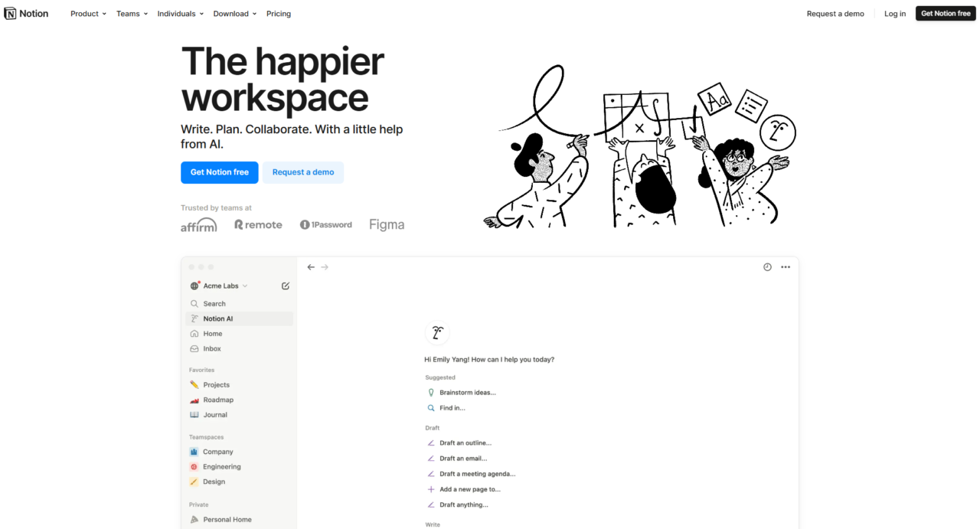Click the blue Get Notion free button

(x=219, y=172)
